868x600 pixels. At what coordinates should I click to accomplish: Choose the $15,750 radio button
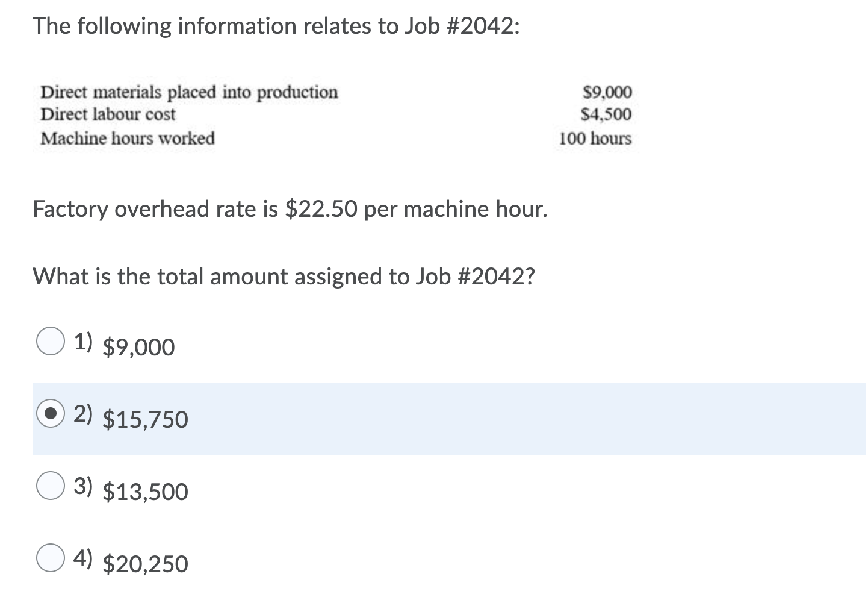[x=51, y=413]
